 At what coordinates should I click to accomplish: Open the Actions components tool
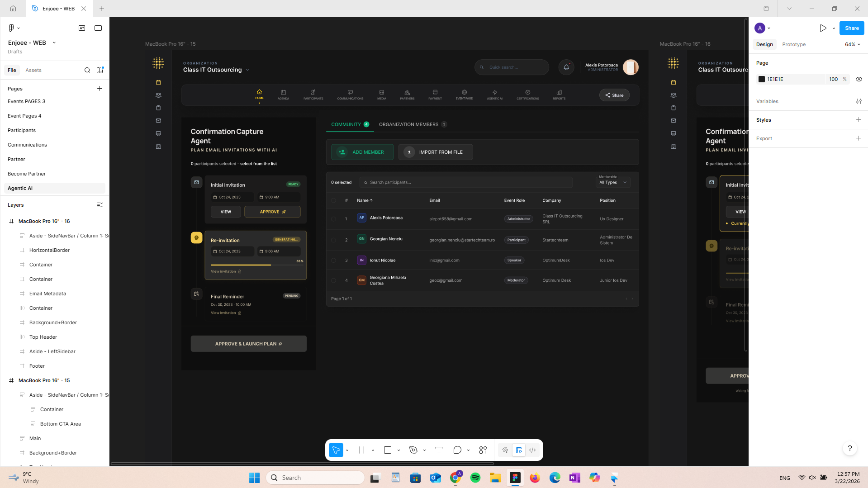click(483, 450)
